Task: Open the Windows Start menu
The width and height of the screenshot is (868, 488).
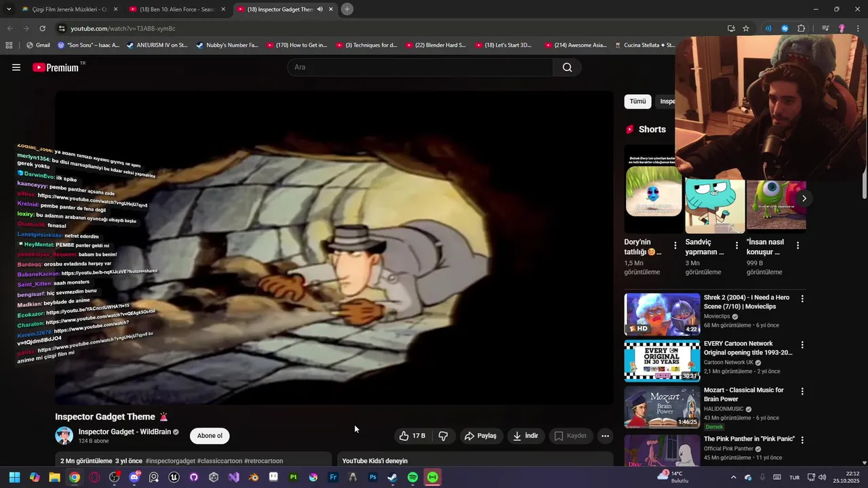Action: (x=14, y=477)
